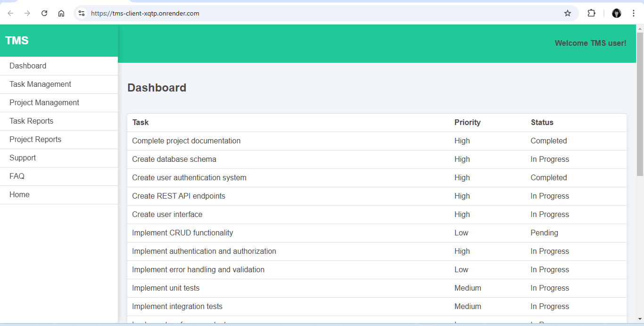This screenshot has width=644, height=326.
Task: Bookmark this page with the star icon
Action: pyautogui.click(x=568, y=13)
